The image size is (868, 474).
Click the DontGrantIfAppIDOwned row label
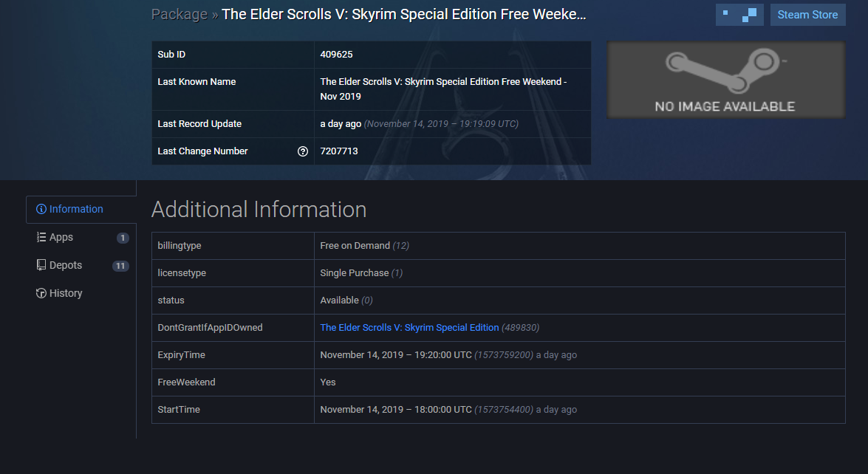(x=211, y=327)
